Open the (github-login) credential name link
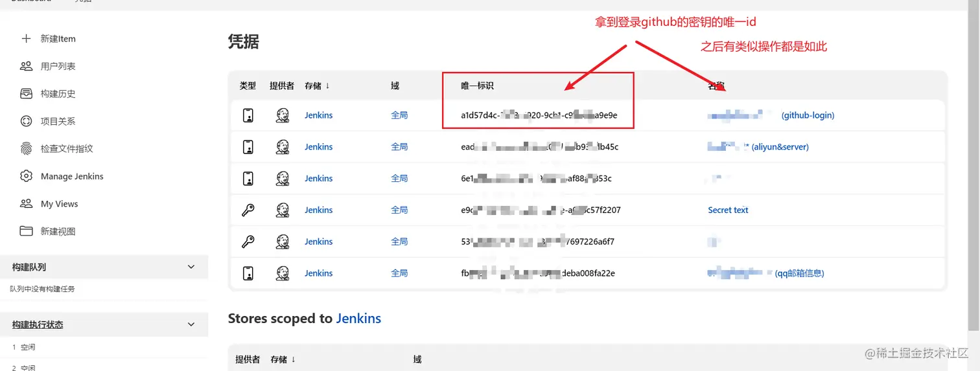The height and width of the screenshot is (371, 980). click(808, 115)
